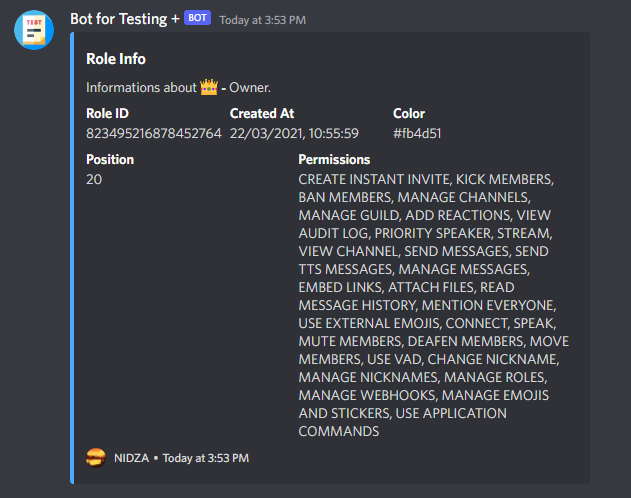Click the color hex value #fb4d51
Screen dimensions: 631x498
click(417, 133)
